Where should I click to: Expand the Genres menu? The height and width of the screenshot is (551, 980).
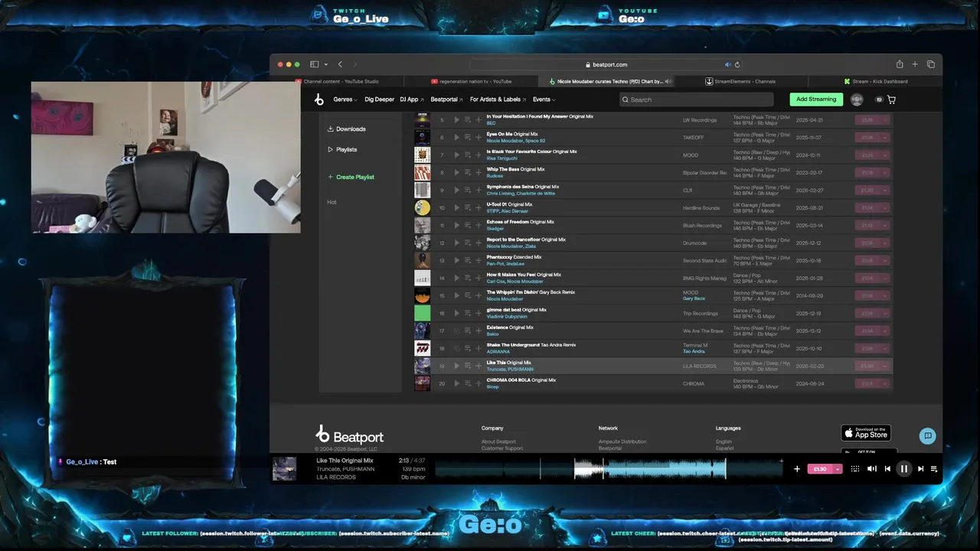pyautogui.click(x=345, y=99)
